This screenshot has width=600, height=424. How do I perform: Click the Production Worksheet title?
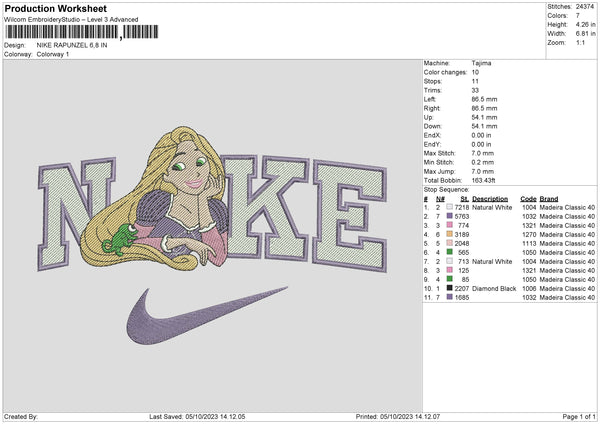(x=56, y=8)
